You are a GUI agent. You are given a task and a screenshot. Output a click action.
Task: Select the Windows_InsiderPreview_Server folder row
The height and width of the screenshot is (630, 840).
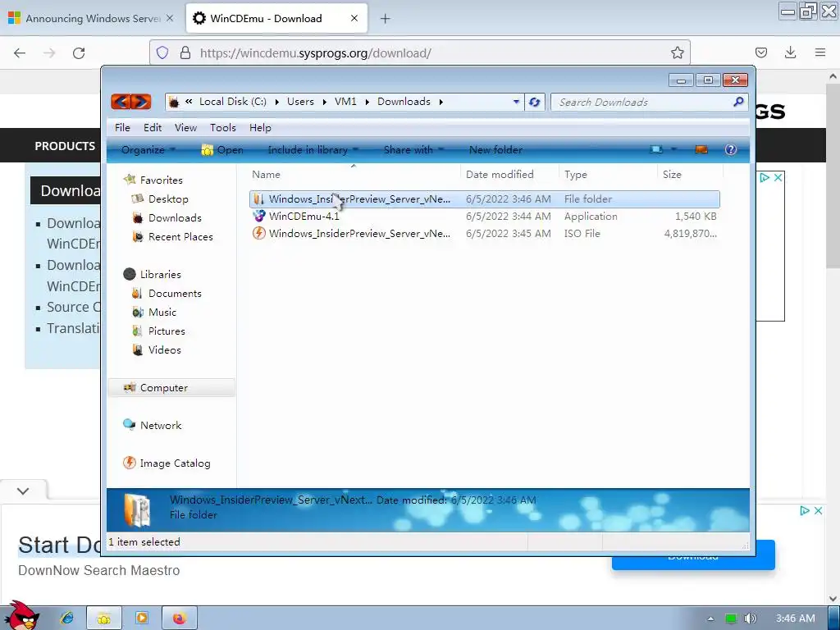(484, 199)
